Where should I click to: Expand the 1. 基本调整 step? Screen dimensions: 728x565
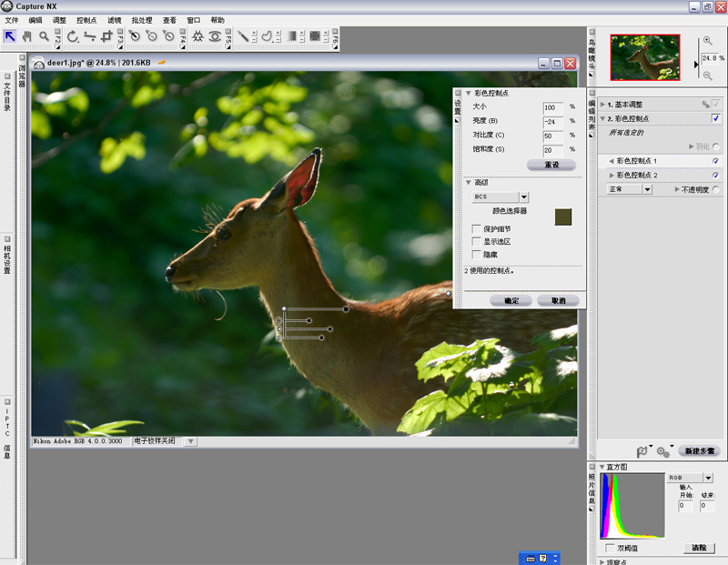(x=602, y=105)
